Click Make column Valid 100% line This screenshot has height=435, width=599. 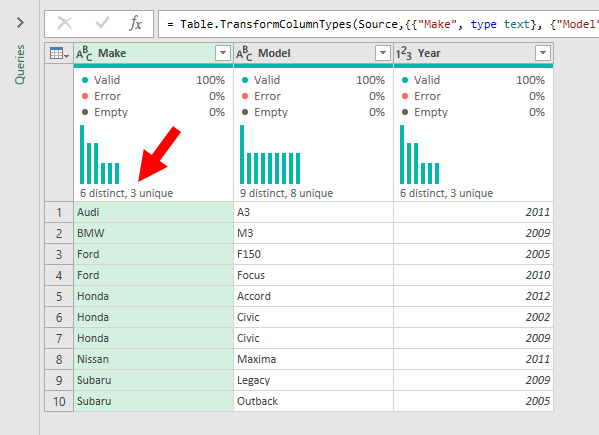(x=153, y=80)
